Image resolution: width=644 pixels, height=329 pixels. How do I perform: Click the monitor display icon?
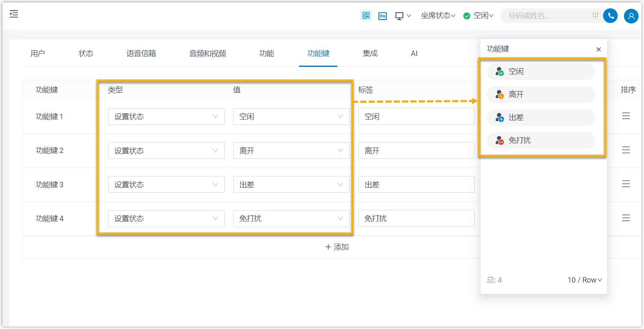pyautogui.click(x=400, y=16)
